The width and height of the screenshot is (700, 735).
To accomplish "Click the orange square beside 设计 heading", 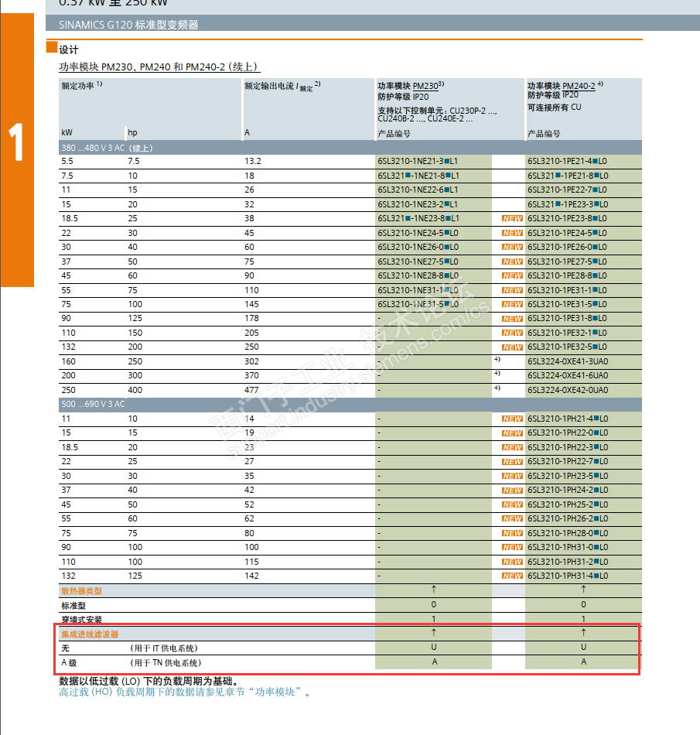I will (52, 47).
